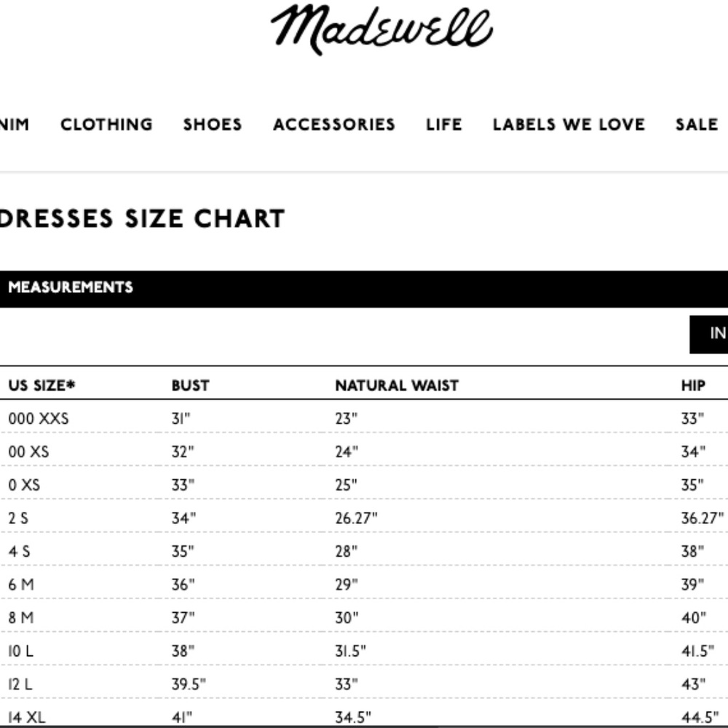Select the 000 XXS size row label
Image resolution: width=728 pixels, height=728 pixels.
[39, 419]
